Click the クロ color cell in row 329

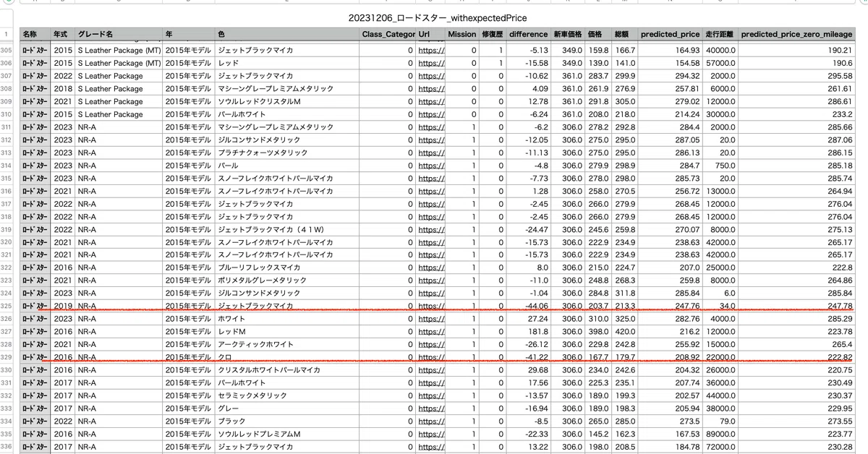[287, 357]
